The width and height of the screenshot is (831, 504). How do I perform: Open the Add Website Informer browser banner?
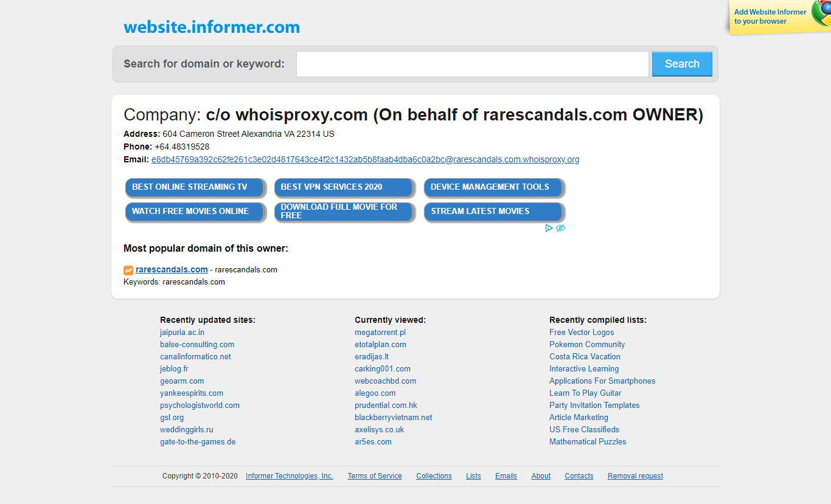tap(770, 16)
